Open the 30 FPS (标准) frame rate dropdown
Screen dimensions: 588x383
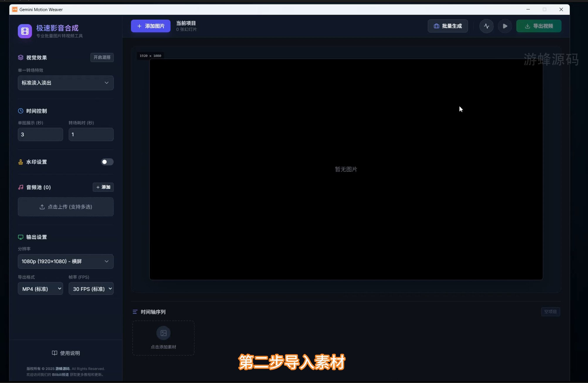pyautogui.click(x=91, y=289)
